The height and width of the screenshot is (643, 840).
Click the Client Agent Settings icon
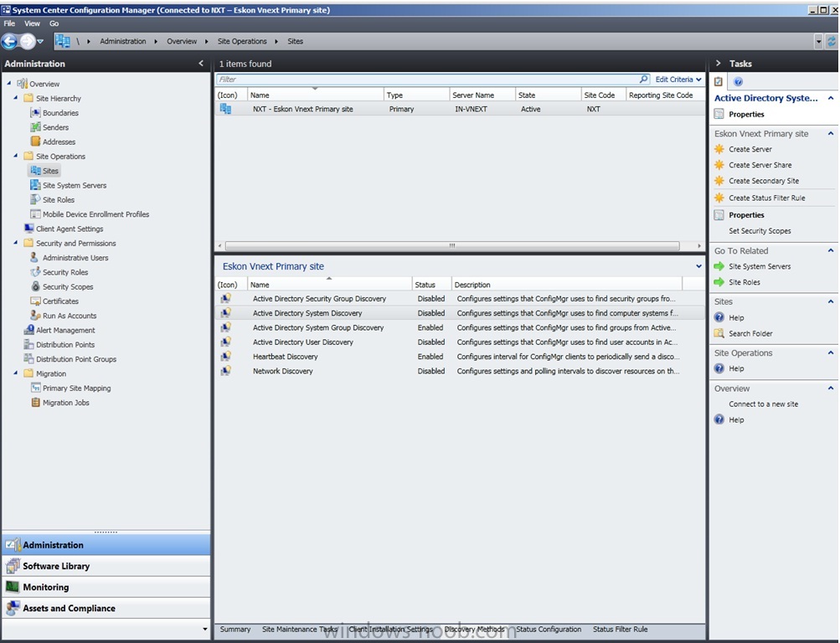pos(29,228)
